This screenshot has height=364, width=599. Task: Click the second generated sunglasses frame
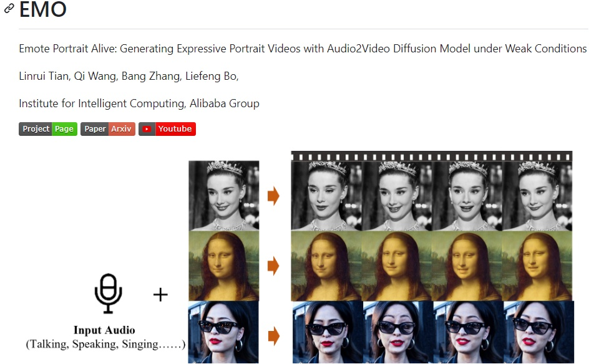point(397,332)
